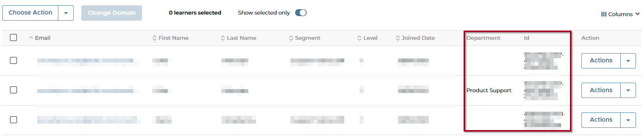The image size is (644, 140).
Task: Click the Department column header
Action: point(483,38)
